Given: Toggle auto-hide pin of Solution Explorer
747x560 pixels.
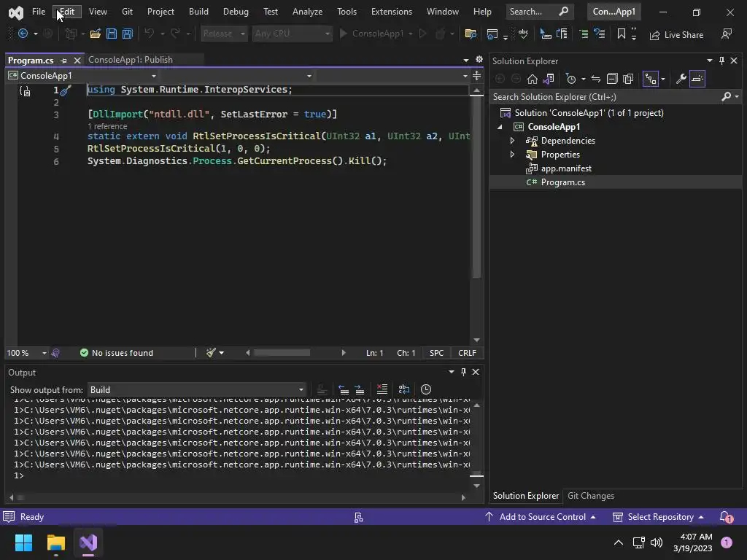Looking at the screenshot, I should pos(721,61).
